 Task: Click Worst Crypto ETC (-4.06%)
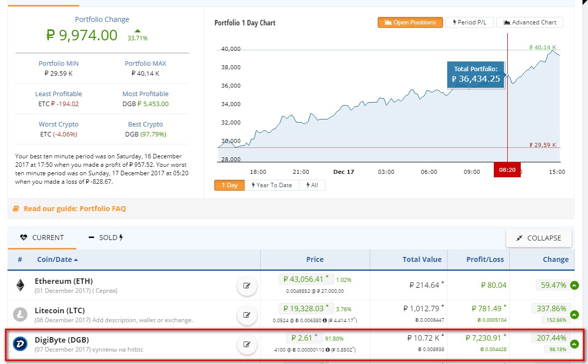click(58, 134)
